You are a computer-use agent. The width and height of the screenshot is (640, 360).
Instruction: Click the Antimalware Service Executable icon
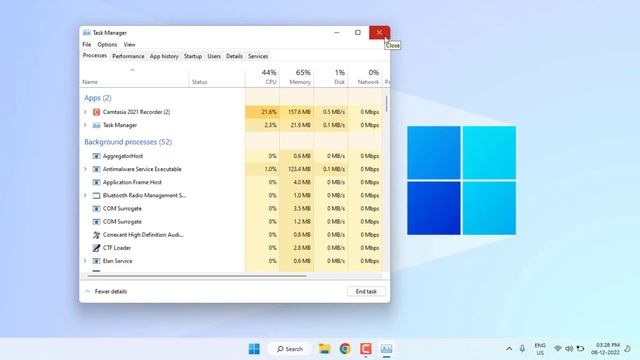click(96, 169)
